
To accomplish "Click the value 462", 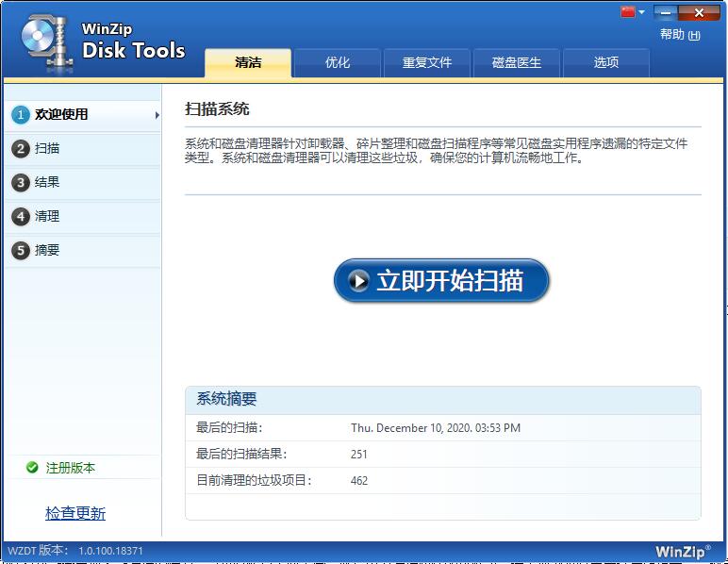I will coord(359,481).
